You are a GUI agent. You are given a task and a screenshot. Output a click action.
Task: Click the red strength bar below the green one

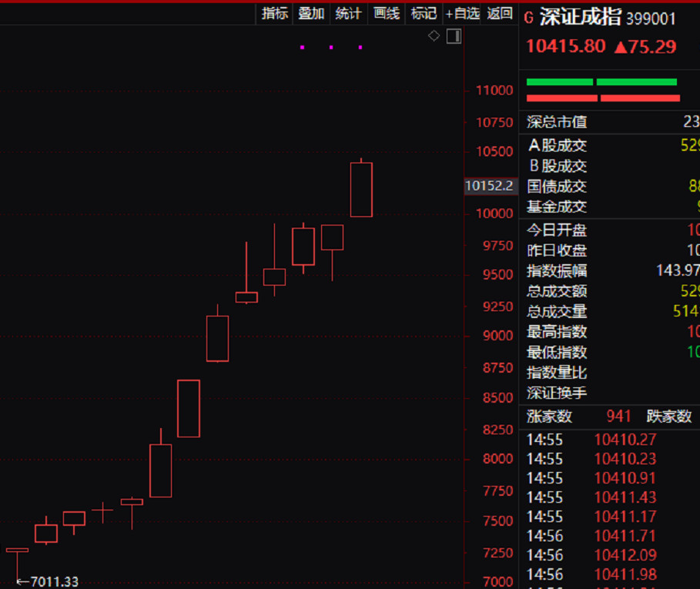coord(603,99)
